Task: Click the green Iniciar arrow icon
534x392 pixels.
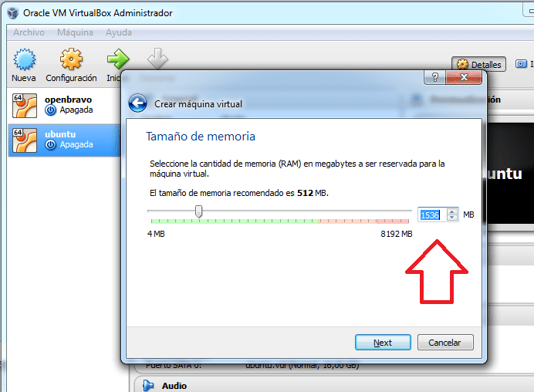Action: (x=118, y=59)
